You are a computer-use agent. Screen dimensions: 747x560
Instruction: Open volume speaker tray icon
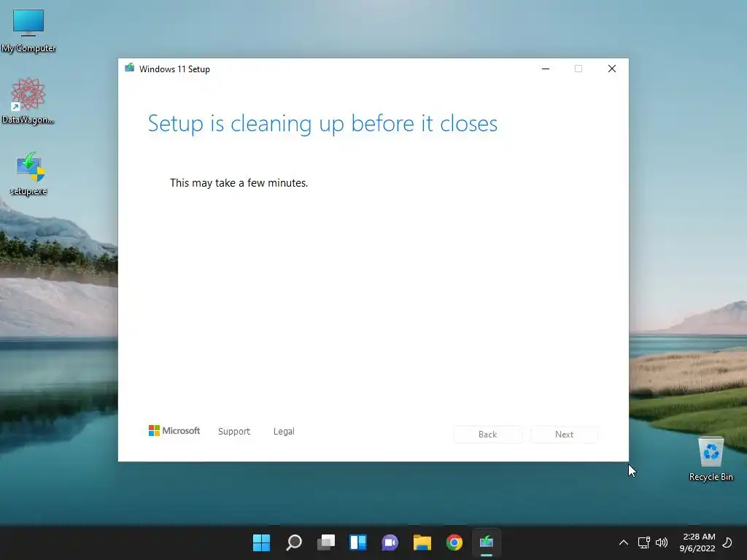(662, 542)
